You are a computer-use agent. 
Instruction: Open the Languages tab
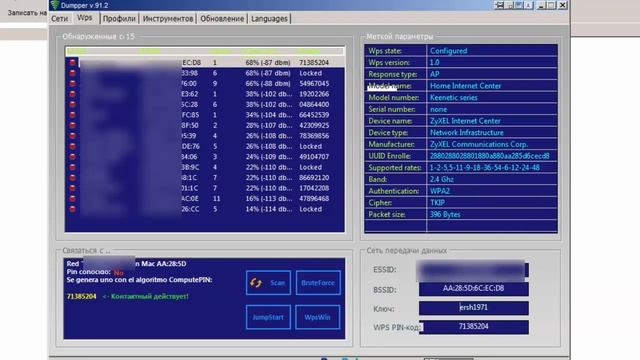point(269,19)
